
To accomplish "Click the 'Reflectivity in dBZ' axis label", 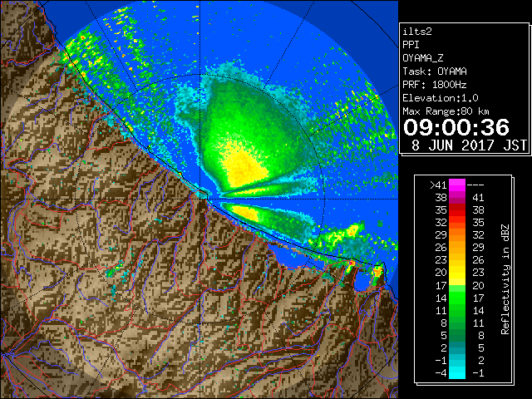I will tap(505, 279).
